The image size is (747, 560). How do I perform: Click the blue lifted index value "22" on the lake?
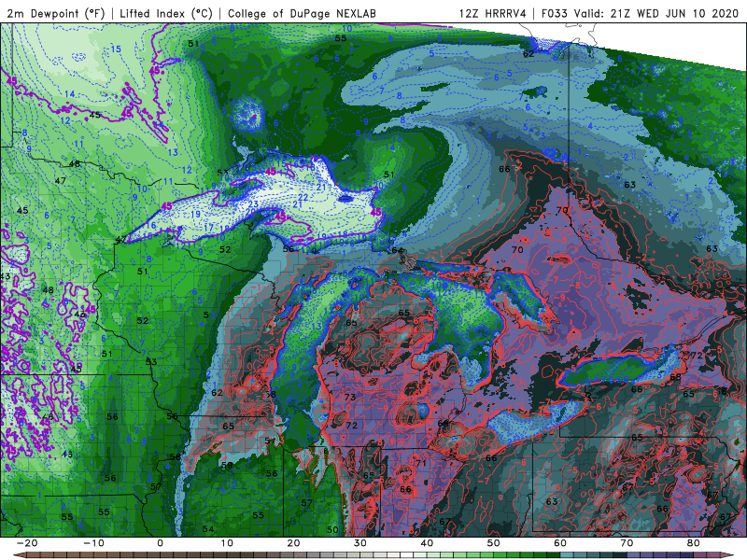pos(303,197)
